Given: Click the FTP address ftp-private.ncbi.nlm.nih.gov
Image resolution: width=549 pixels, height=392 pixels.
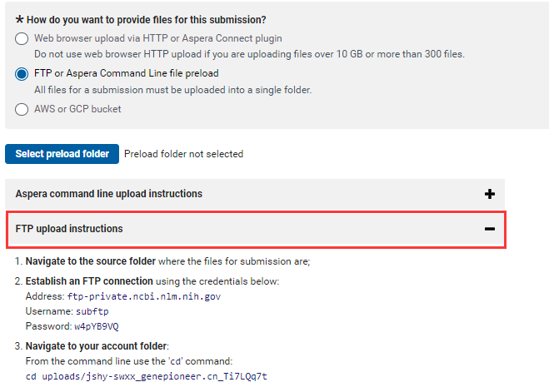Looking at the screenshot, I should click(x=144, y=296).
